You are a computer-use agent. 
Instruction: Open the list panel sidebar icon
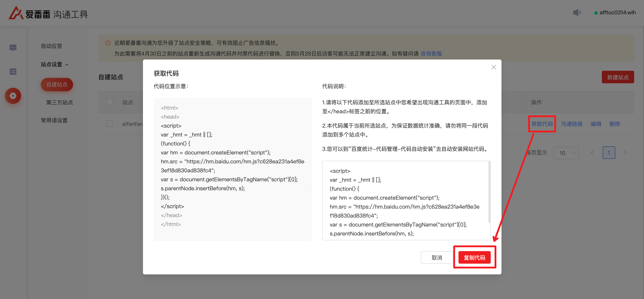tap(13, 72)
